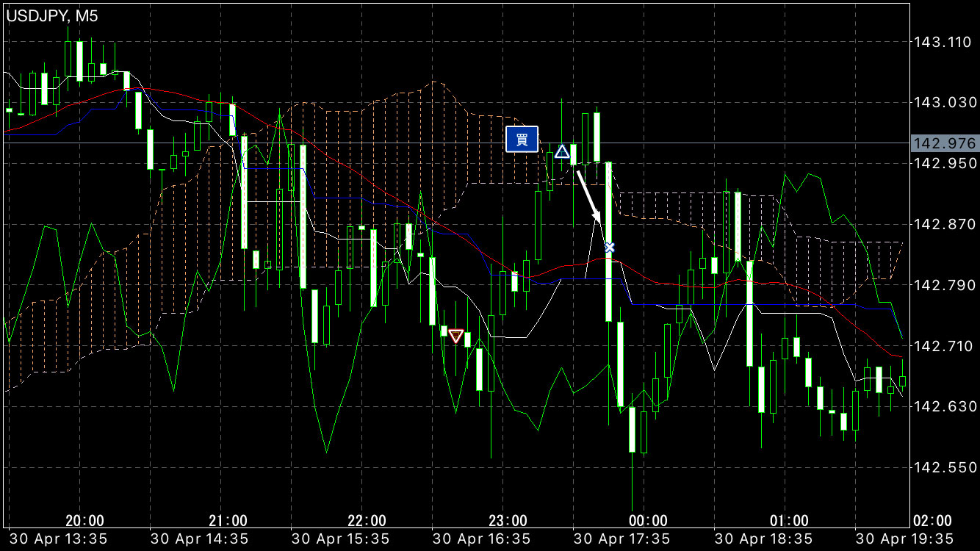Click the 20:00 time label
980x551 pixels.
85,521
